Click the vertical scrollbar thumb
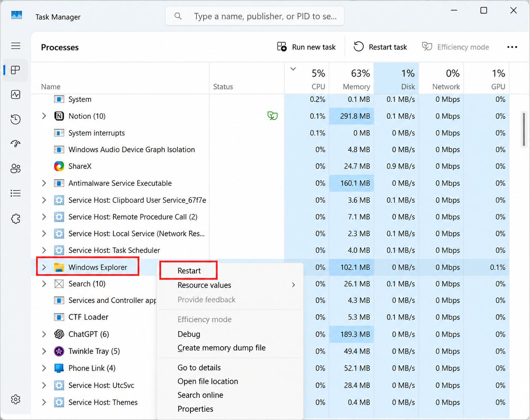This screenshot has width=530, height=420. click(524, 129)
